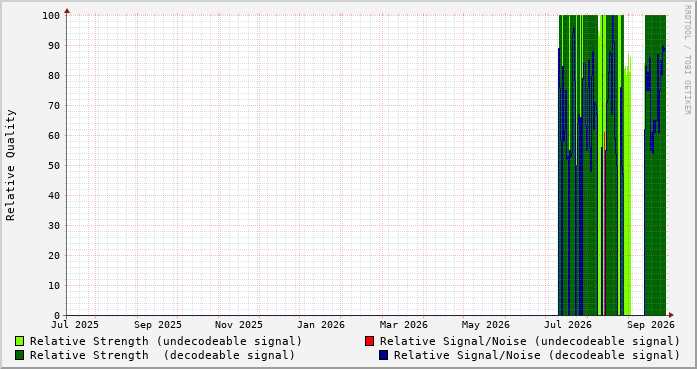Click the Sep 2025 x-axis label
Viewport: 697px width, 369px height.
tap(158, 325)
